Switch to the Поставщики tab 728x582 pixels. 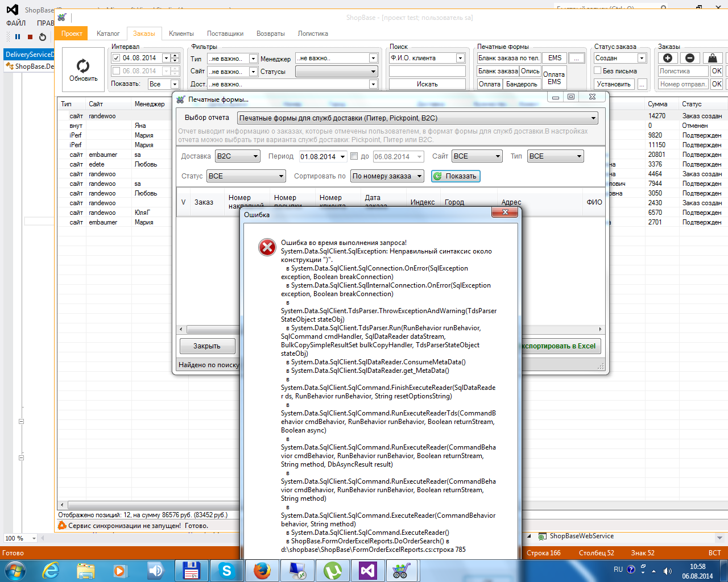225,34
